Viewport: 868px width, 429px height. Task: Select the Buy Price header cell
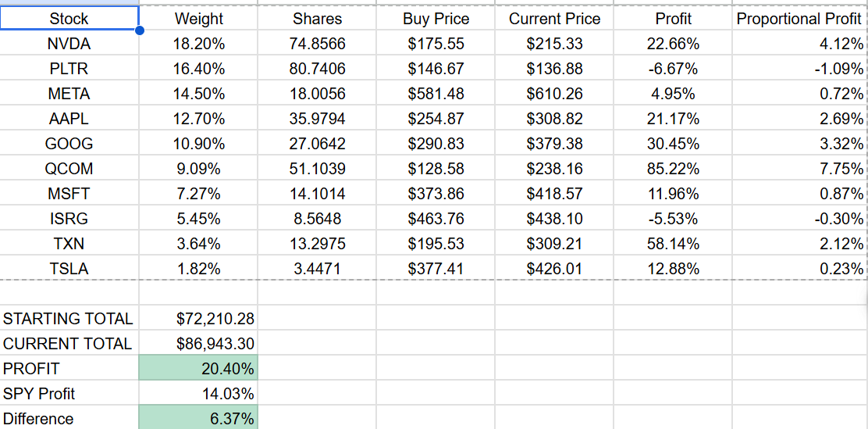pos(436,18)
